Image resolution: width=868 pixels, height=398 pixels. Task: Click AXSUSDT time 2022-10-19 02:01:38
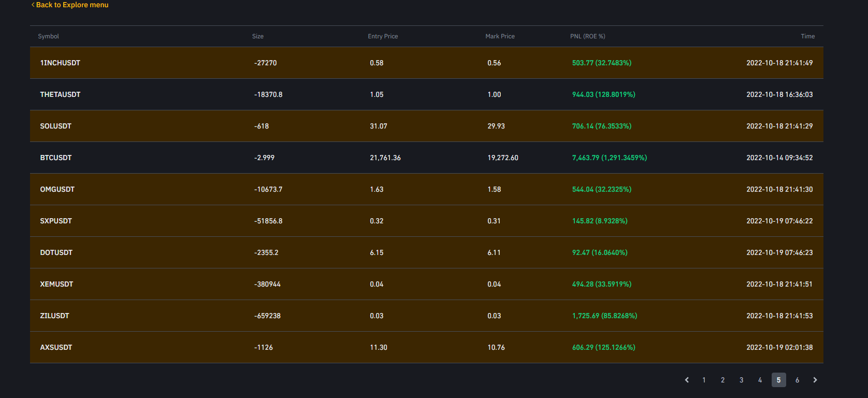779,347
